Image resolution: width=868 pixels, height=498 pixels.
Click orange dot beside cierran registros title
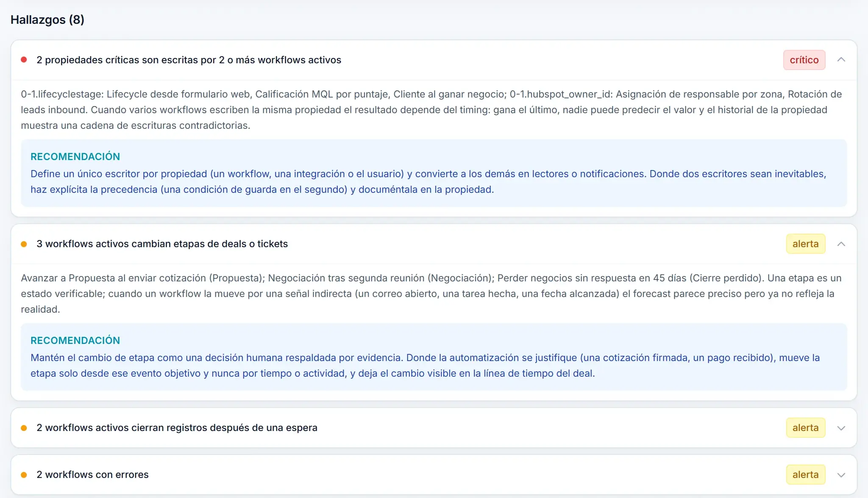(24, 428)
